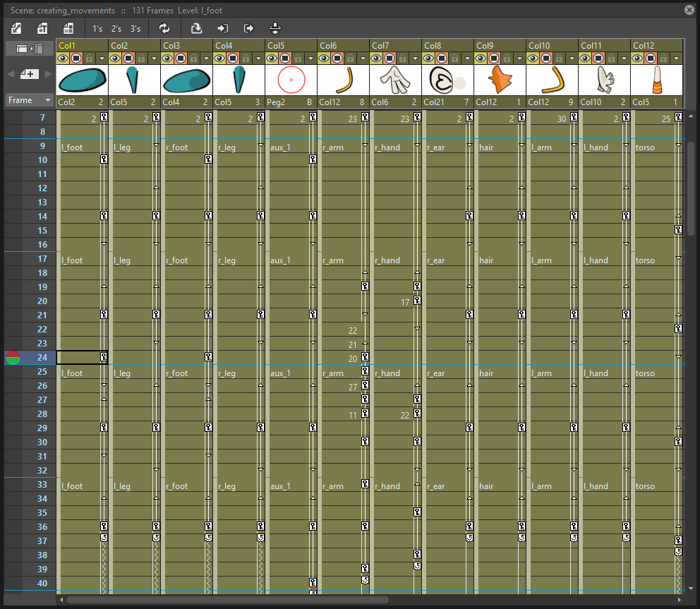Select the Col3 column header
Viewport: 700px width, 609px height.
tap(186, 46)
